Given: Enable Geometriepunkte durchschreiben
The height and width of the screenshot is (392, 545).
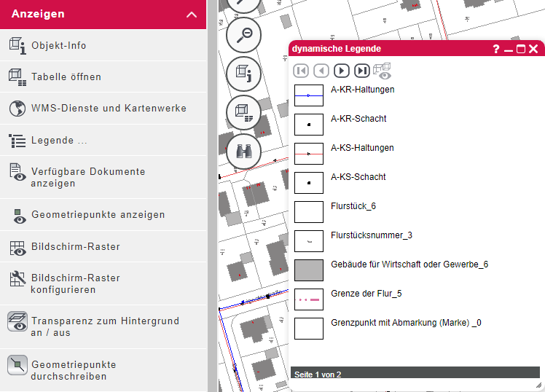Looking at the screenshot, I should pos(74,370).
